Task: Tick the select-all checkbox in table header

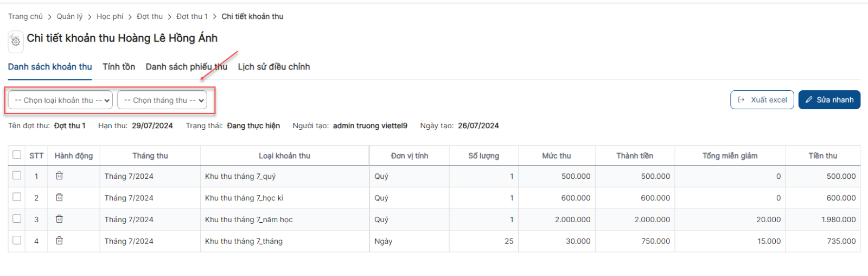Action: [17, 155]
